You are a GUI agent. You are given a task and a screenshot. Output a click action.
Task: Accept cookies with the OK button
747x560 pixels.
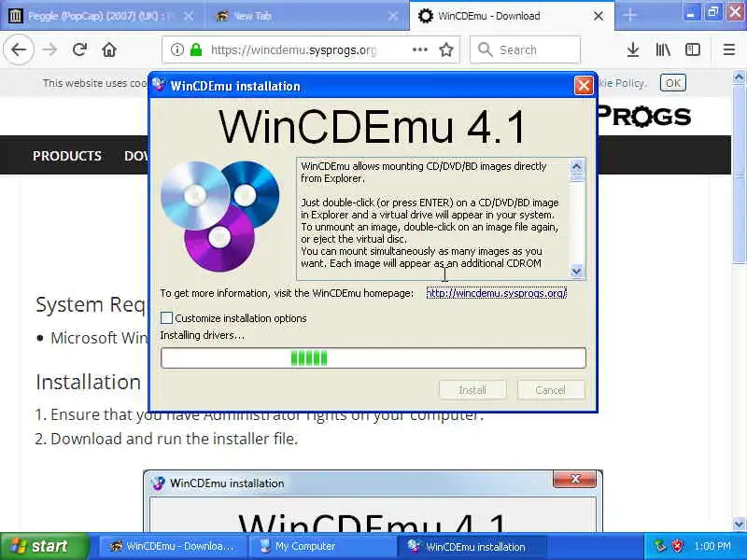pyautogui.click(x=672, y=83)
